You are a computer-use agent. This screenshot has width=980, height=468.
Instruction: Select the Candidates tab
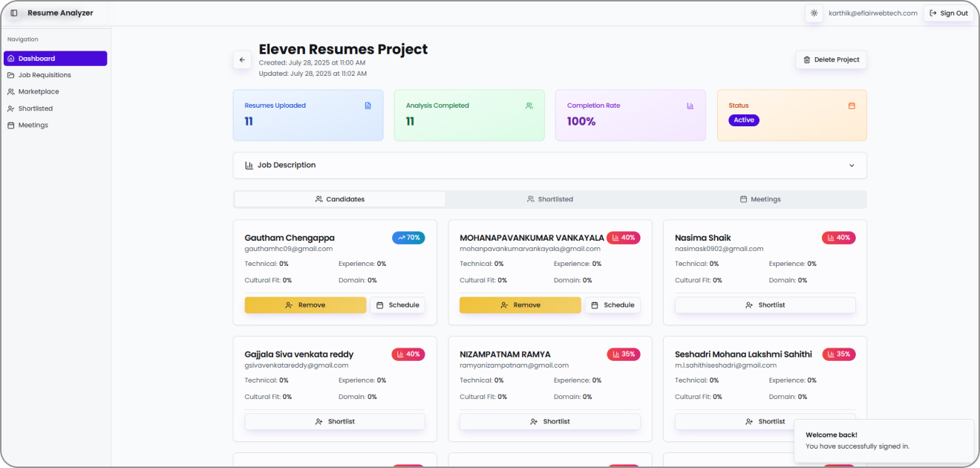[x=340, y=199]
